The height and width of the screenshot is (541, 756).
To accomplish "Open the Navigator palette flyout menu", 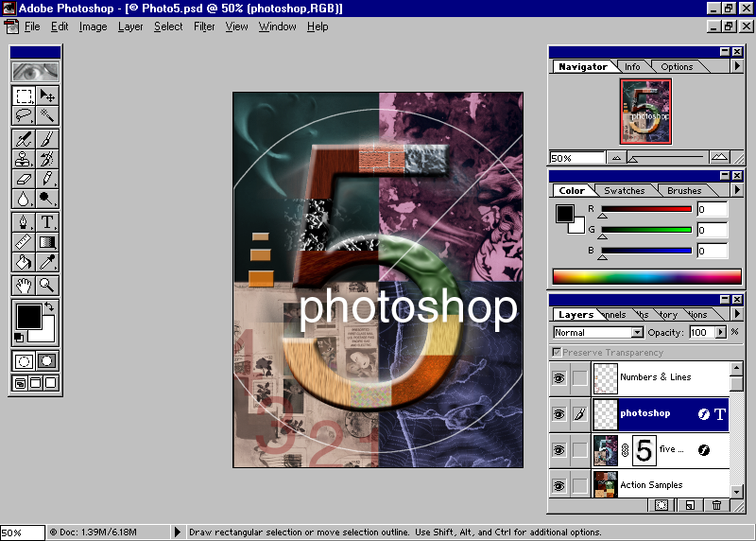I will tap(737, 65).
